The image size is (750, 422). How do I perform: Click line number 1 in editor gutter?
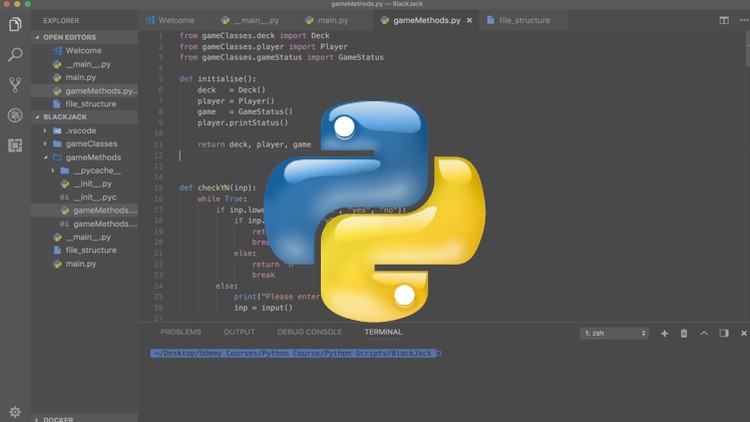coord(161,36)
